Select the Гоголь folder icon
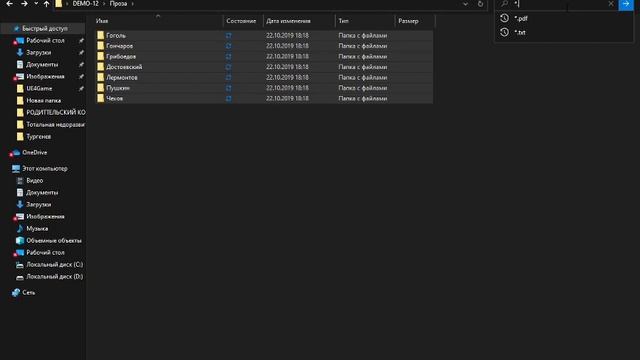This screenshot has height=360, width=640. tap(100, 35)
